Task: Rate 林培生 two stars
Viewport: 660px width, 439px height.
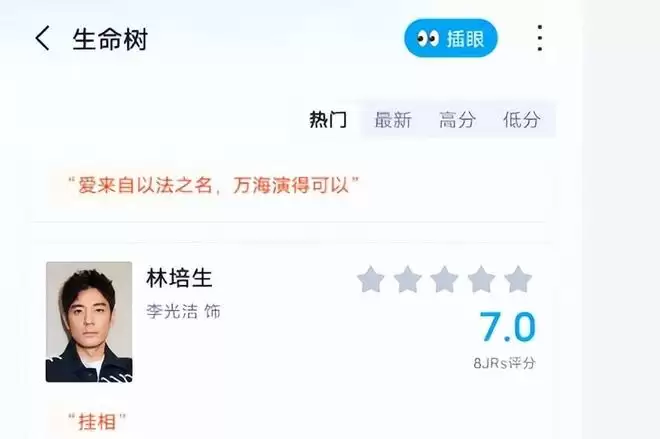Action: 407,279
